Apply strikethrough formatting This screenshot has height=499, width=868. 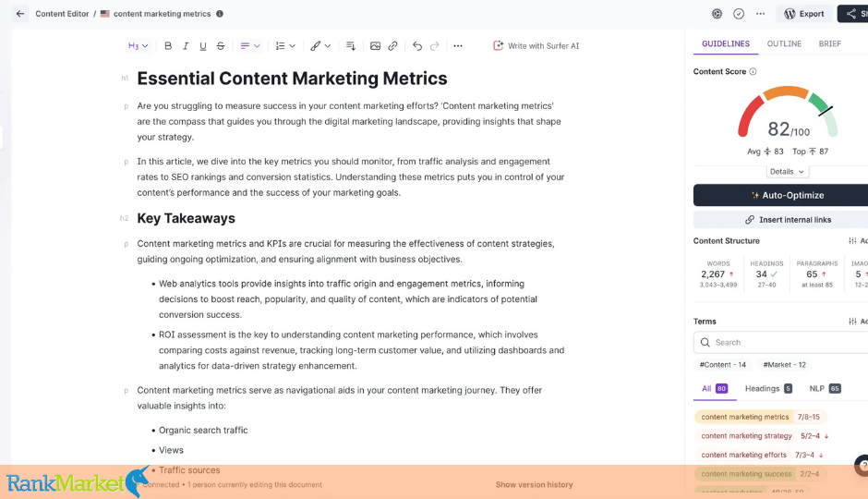coord(221,46)
